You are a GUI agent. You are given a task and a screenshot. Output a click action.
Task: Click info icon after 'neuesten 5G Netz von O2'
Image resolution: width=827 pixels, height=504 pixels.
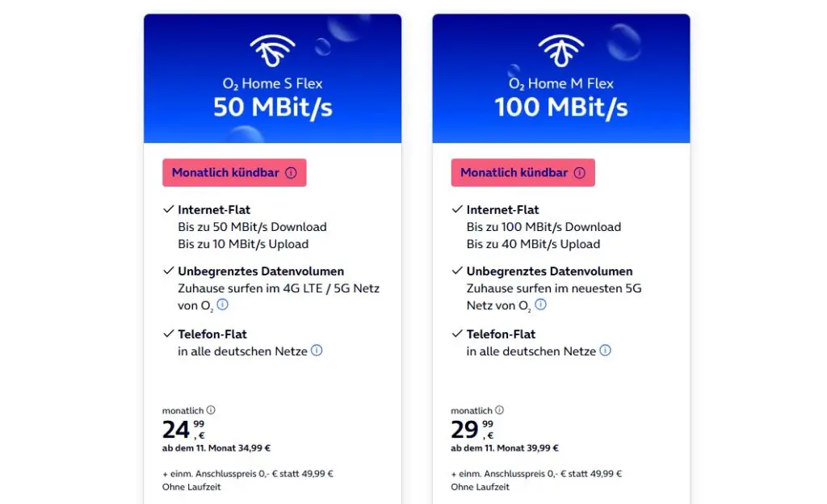pos(540,304)
